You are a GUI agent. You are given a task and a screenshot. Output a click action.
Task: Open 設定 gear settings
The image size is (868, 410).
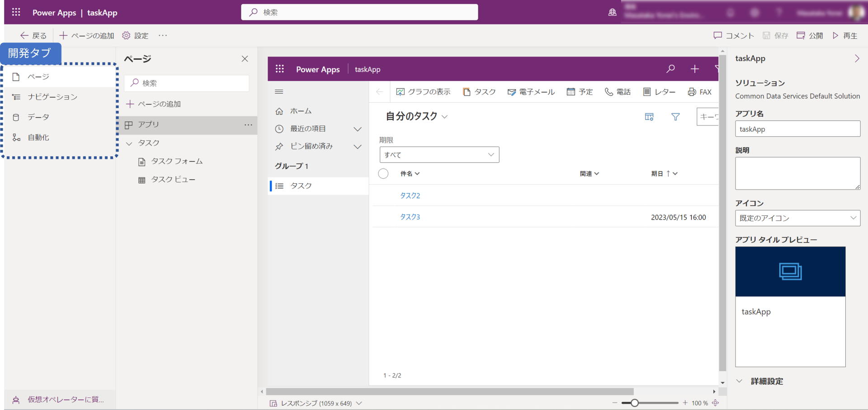click(135, 35)
